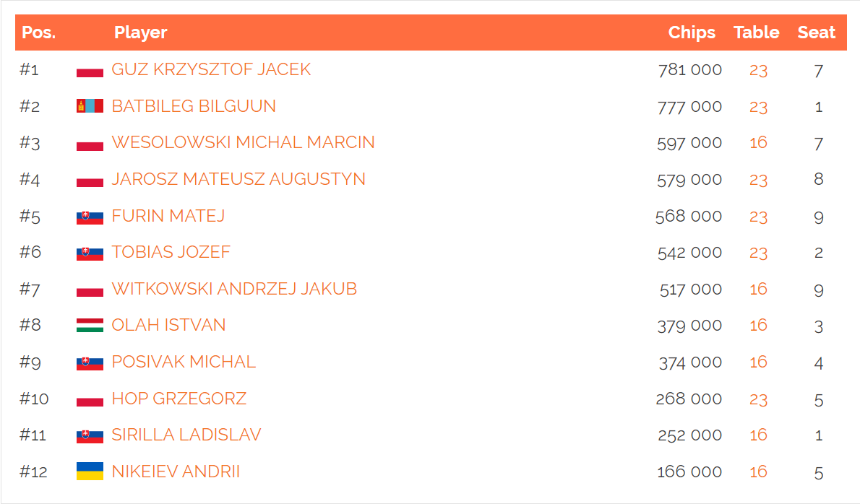Click the Hungarian flag beside Olah Istvan
The image size is (860, 504).
(x=90, y=326)
